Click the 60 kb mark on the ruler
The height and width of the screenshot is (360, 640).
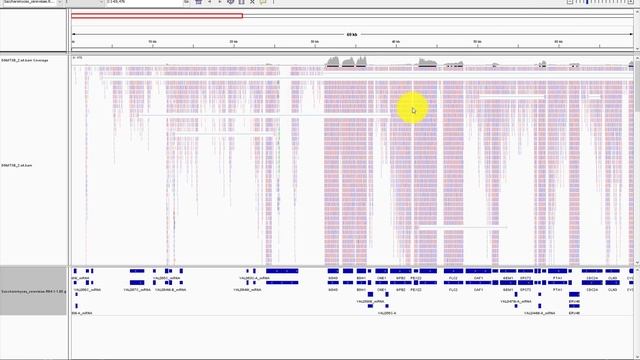click(558, 42)
